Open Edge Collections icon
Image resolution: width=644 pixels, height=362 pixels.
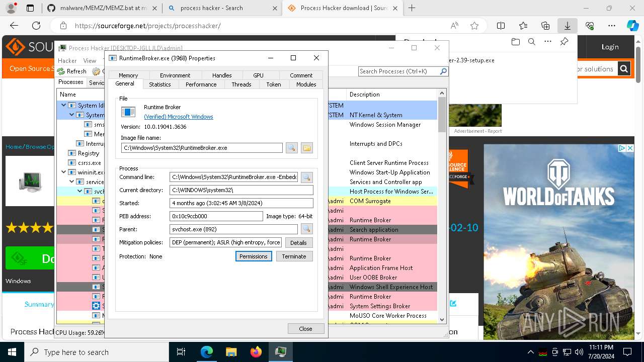[545, 26]
